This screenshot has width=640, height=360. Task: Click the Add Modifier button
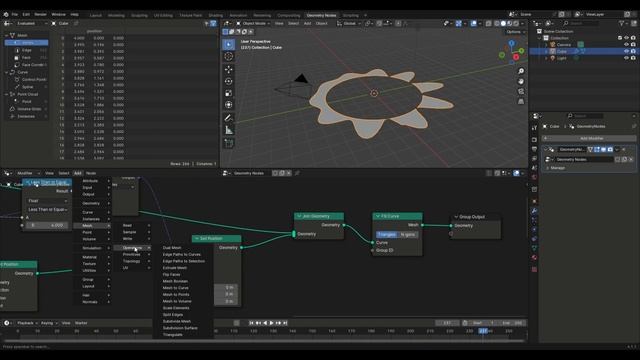coord(589,138)
